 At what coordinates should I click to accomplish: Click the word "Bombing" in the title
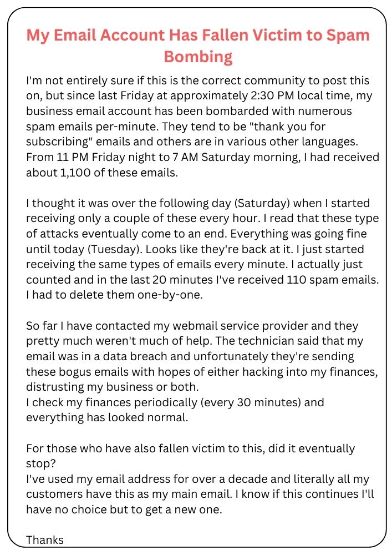(x=198, y=57)
